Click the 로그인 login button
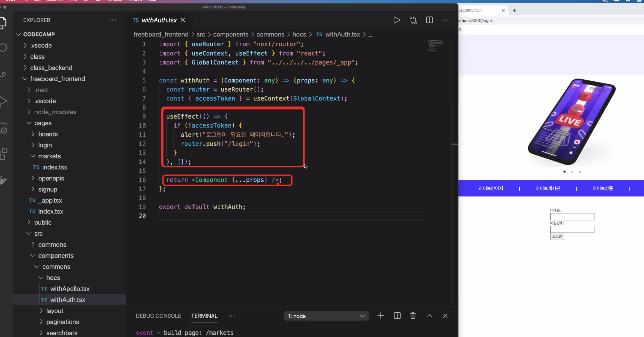This screenshot has width=644, height=337. [x=557, y=236]
